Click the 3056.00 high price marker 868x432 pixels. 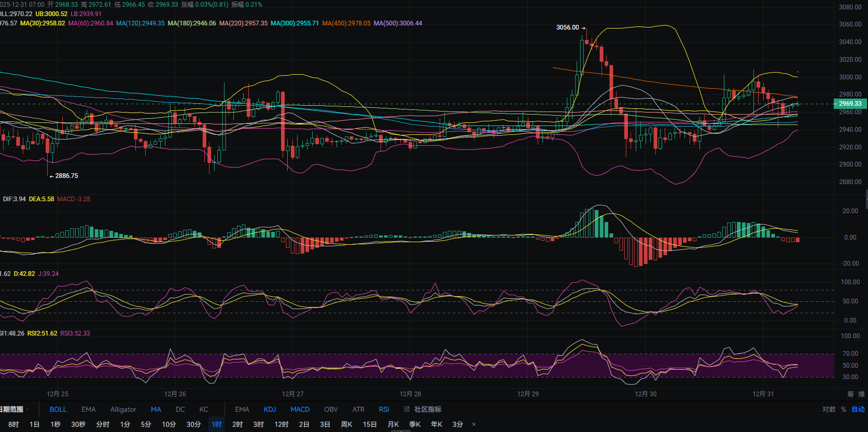[x=568, y=27]
